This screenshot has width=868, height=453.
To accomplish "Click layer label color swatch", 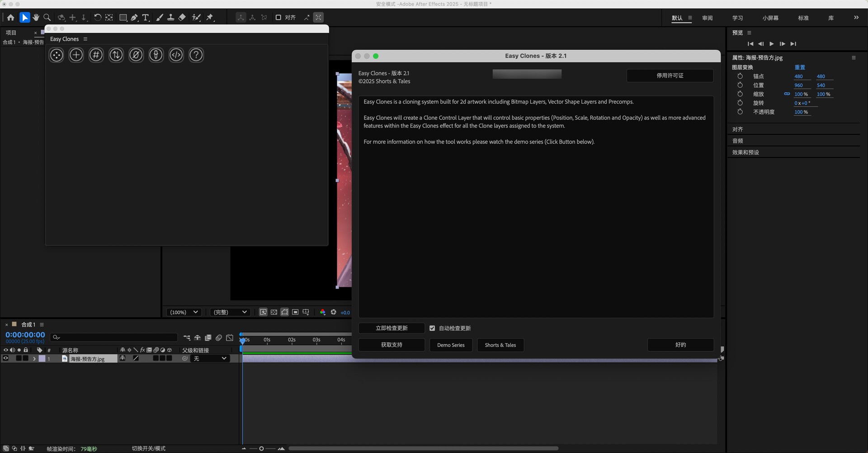I will pyautogui.click(x=42, y=358).
